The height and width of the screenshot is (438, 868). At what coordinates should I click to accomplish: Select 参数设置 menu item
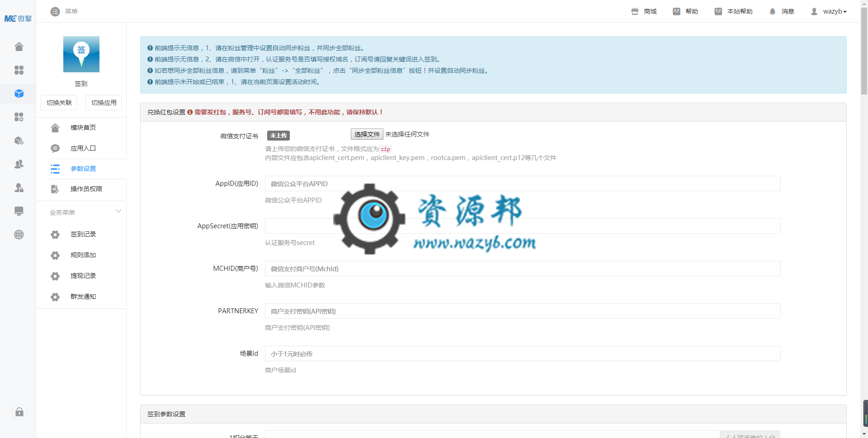click(x=83, y=169)
